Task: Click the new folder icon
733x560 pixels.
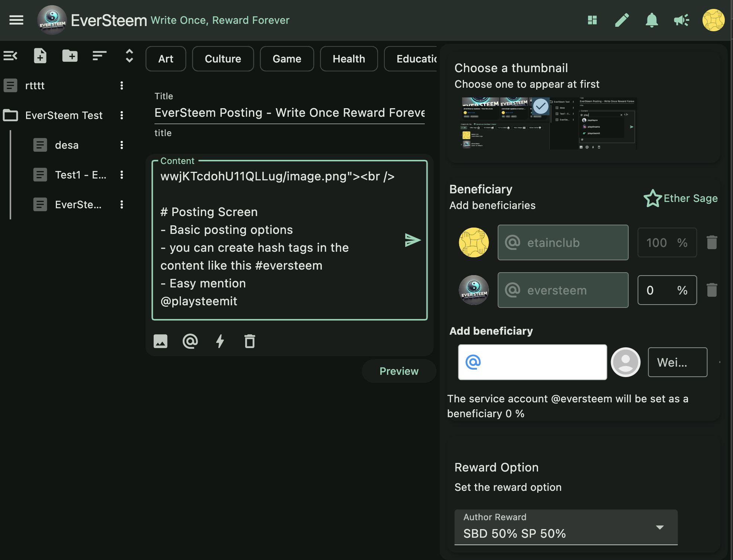Action: [x=70, y=56]
